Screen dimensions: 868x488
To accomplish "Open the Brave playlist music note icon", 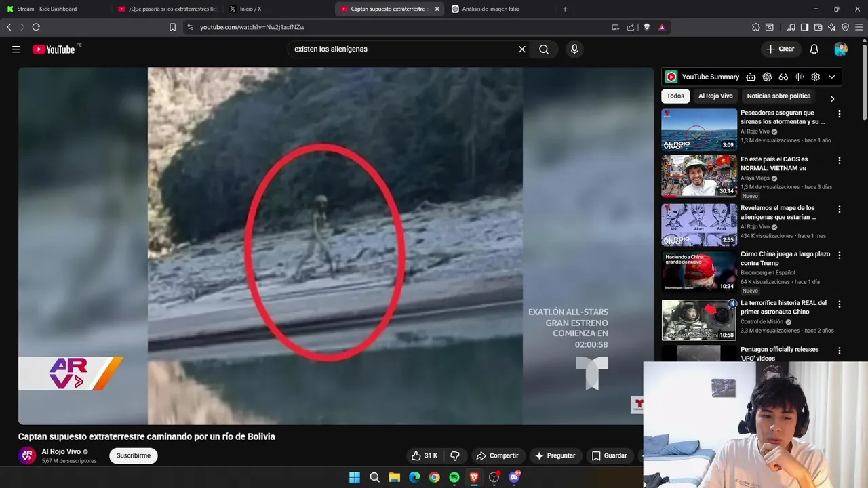I will pos(791,27).
